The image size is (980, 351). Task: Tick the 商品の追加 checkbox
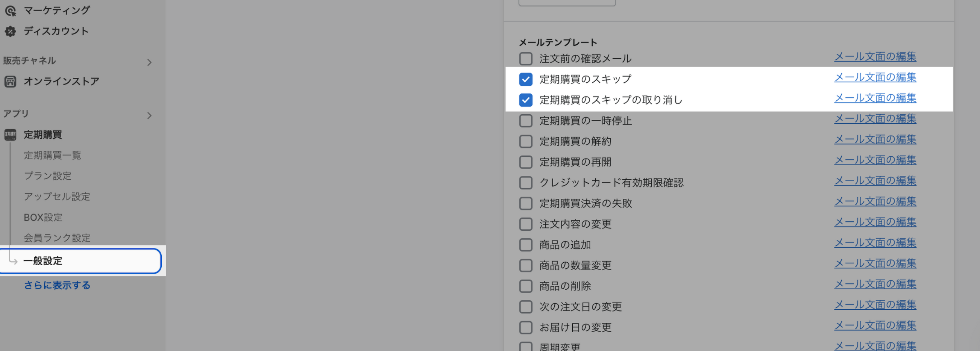(525, 245)
